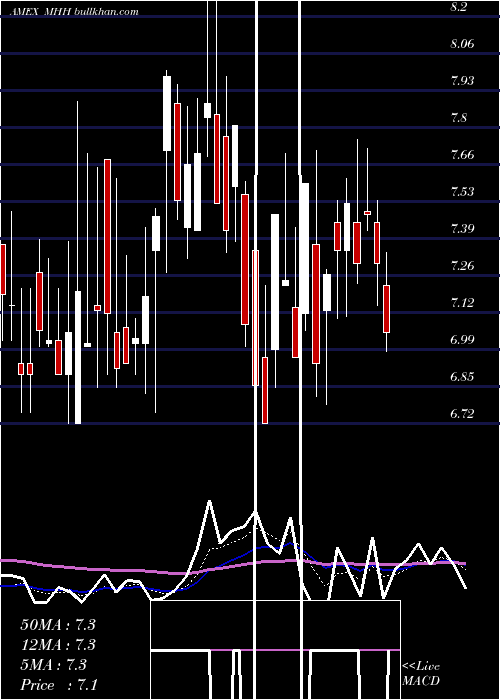Click the 7.26 price axis label
The image size is (500, 700).
click(x=462, y=266)
